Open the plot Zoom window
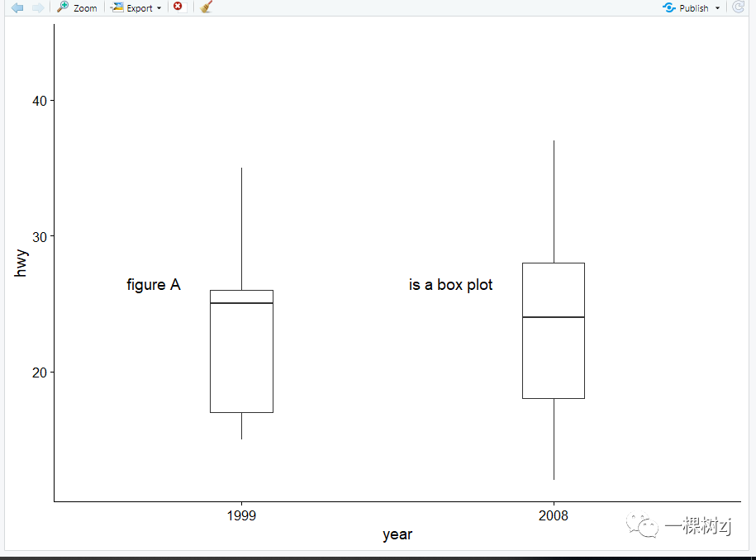756x560 pixels. (x=77, y=7)
